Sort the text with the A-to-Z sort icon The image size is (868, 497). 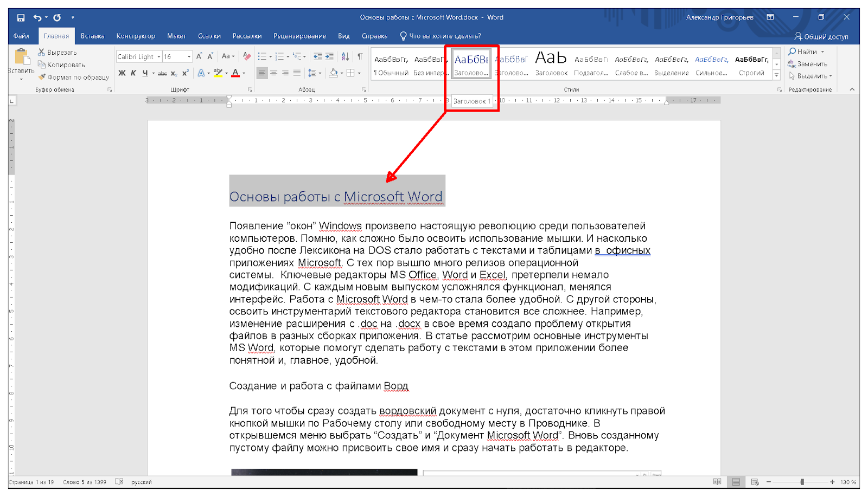[345, 56]
